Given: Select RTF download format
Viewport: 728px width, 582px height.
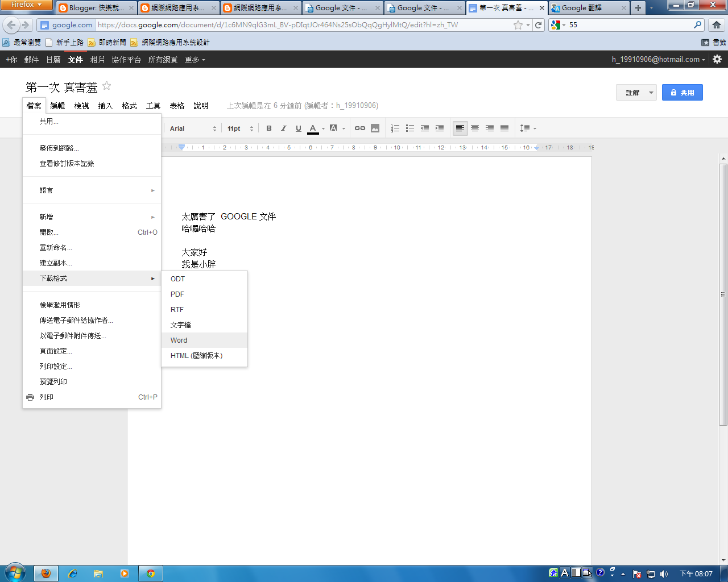Looking at the screenshot, I should click(x=205, y=310).
